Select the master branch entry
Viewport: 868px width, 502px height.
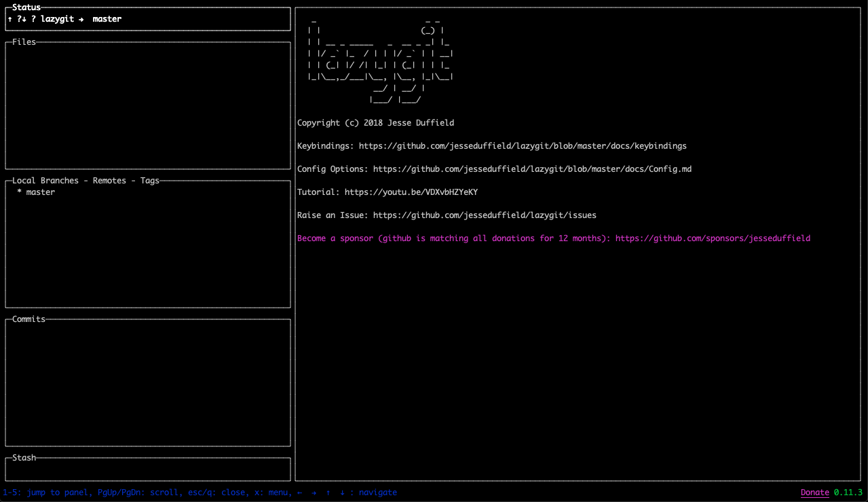[x=35, y=192]
